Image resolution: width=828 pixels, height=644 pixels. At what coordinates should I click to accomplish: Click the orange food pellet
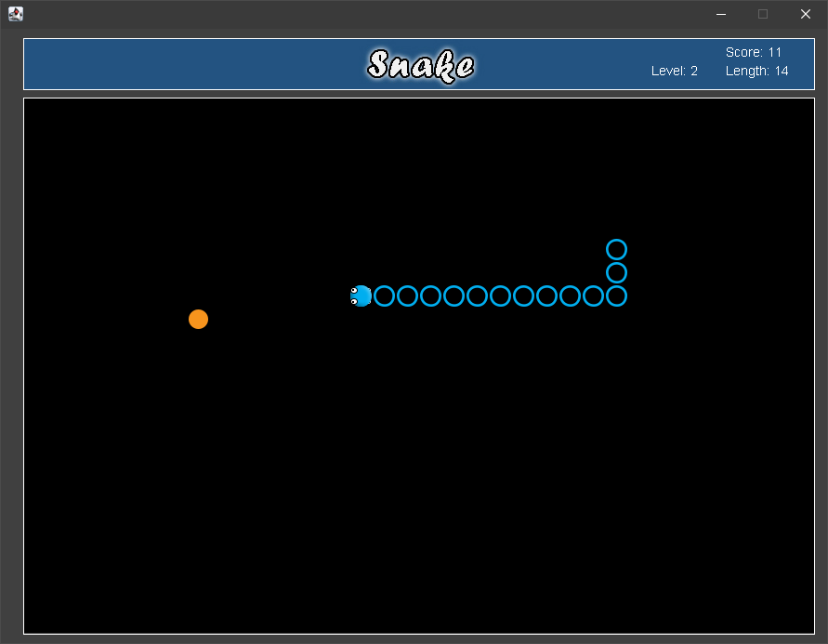tap(198, 319)
